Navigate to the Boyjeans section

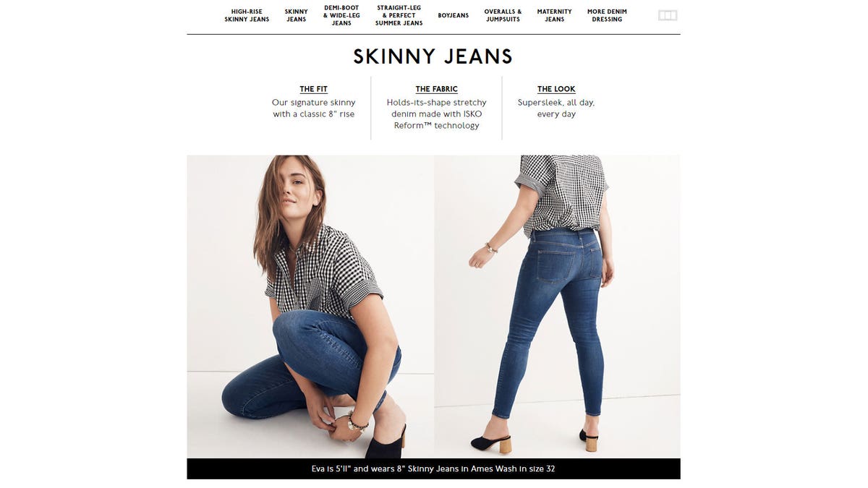coord(454,16)
